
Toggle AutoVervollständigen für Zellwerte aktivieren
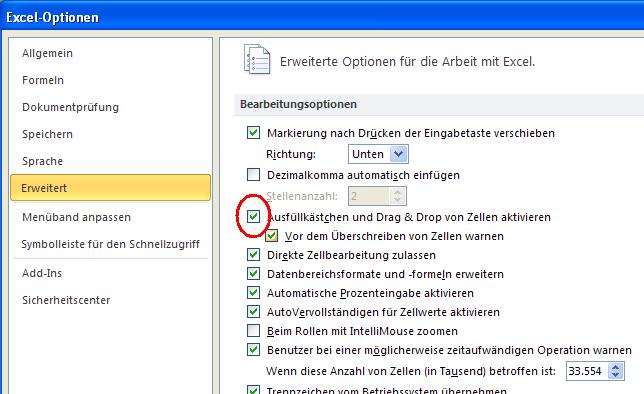[x=253, y=311]
